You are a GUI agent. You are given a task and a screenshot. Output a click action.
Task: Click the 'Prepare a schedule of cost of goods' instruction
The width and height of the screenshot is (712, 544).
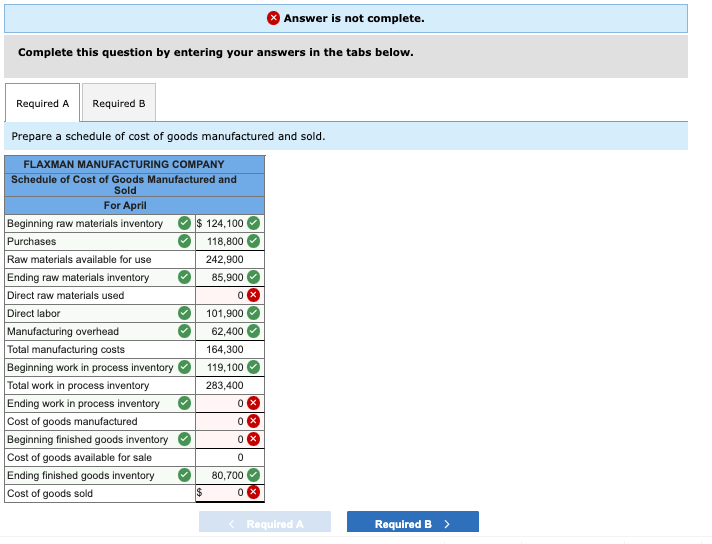[x=168, y=136]
